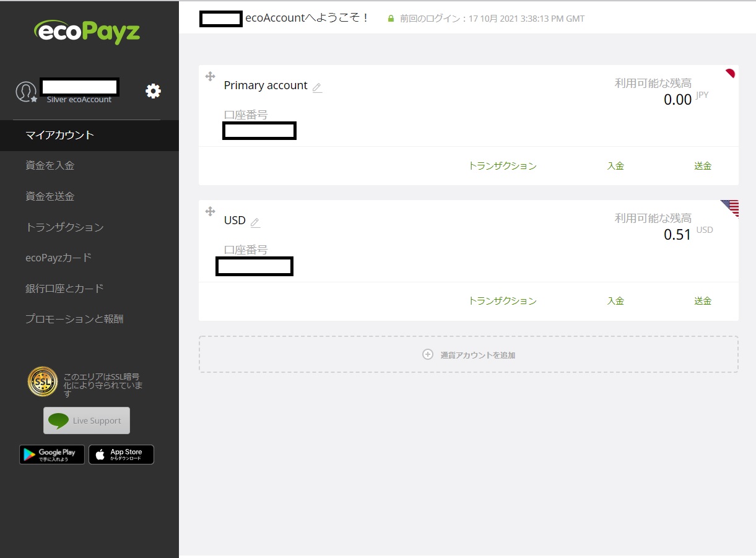Grab the USD account move handle

point(210,211)
